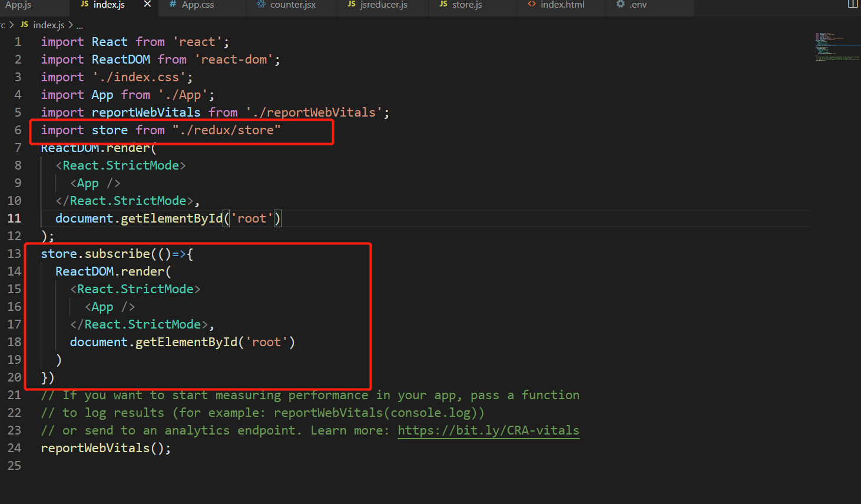The width and height of the screenshot is (861, 504).
Task: Open the index.html tab
Action: coord(562,5)
